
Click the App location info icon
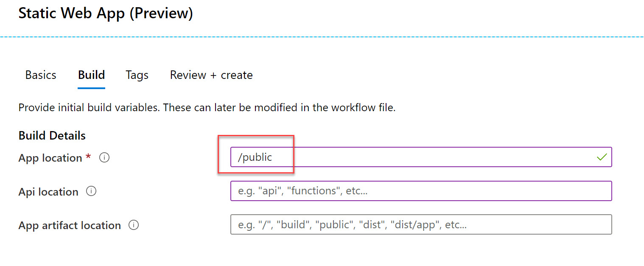tap(104, 157)
